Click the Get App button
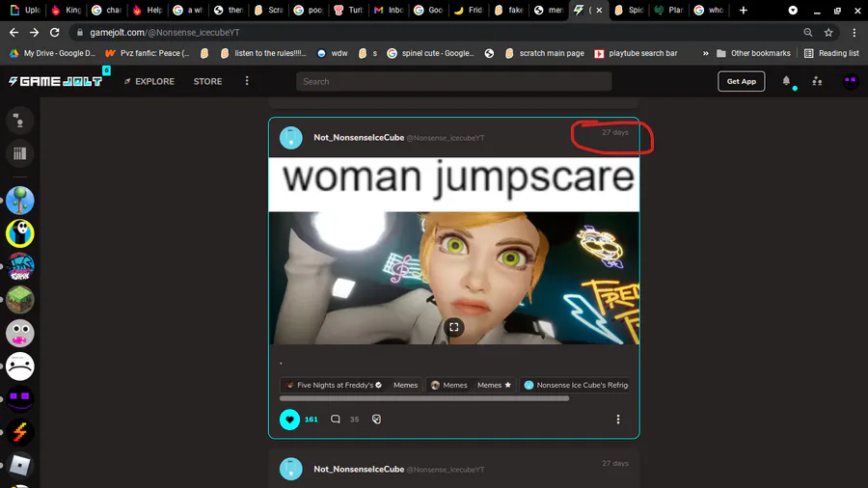The image size is (868, 488). [742, 81]
